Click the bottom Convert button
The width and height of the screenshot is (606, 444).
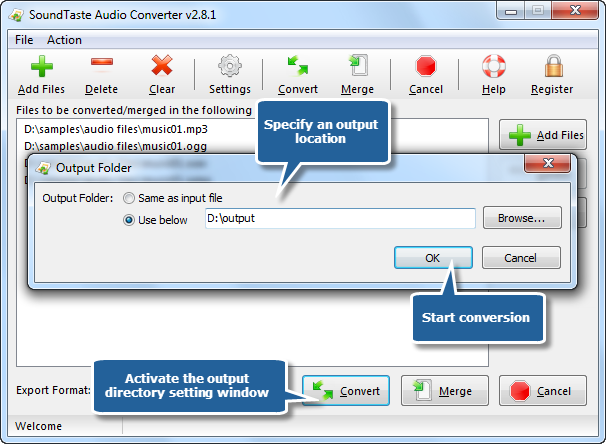(346, 391)
